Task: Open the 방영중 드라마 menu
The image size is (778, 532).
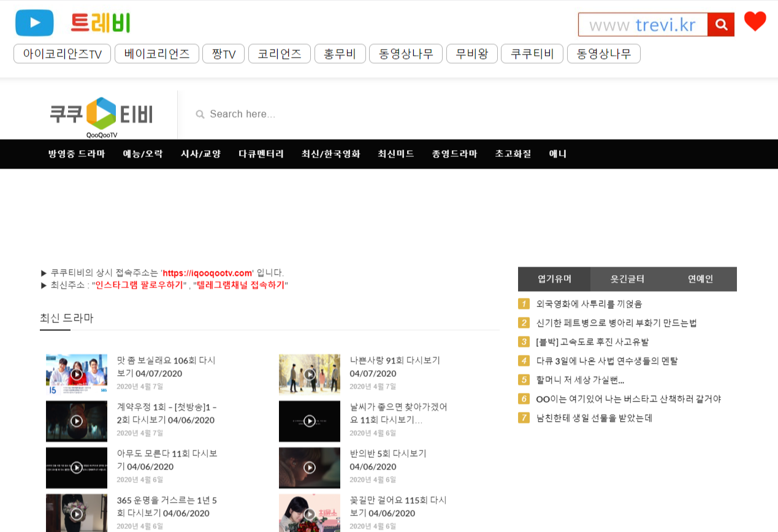Action: point(77,154)
